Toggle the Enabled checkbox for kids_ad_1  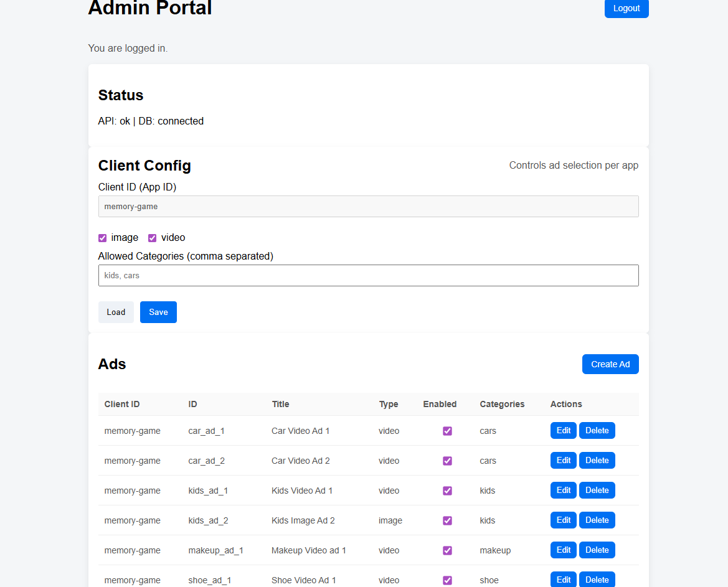click(447, 491)
